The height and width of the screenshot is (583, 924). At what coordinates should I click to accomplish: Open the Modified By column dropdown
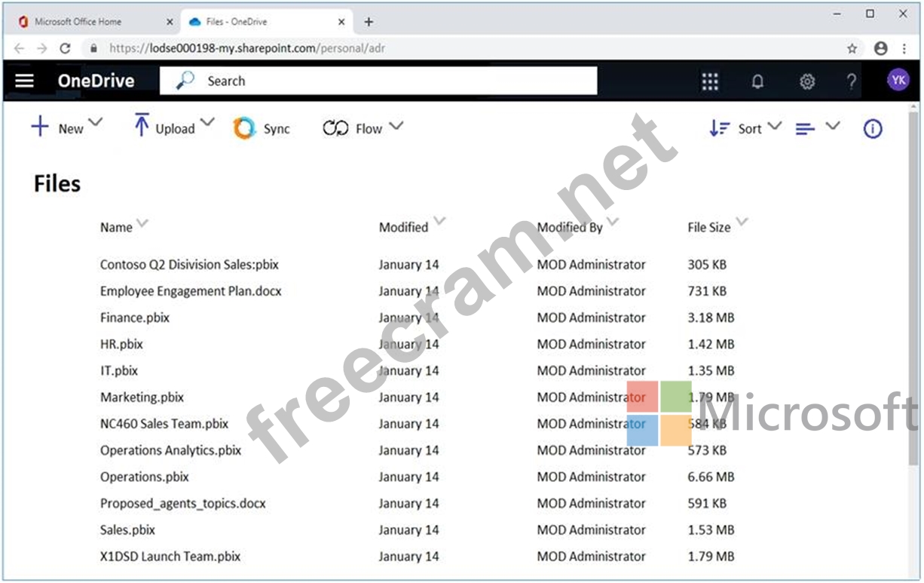pos(613,222)
